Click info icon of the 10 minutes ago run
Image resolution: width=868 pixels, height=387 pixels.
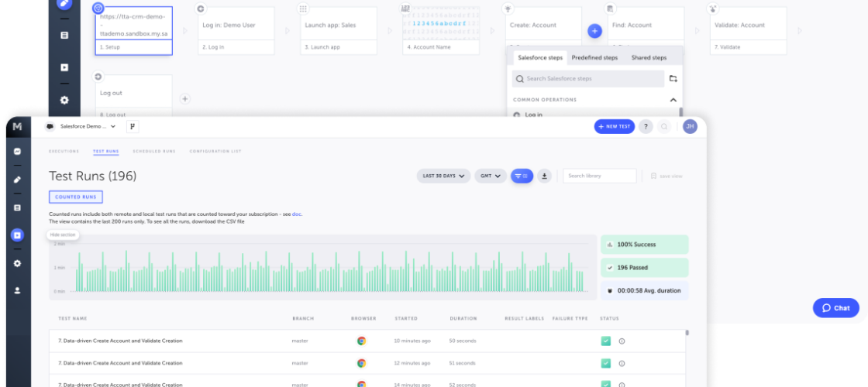(622, 341)
